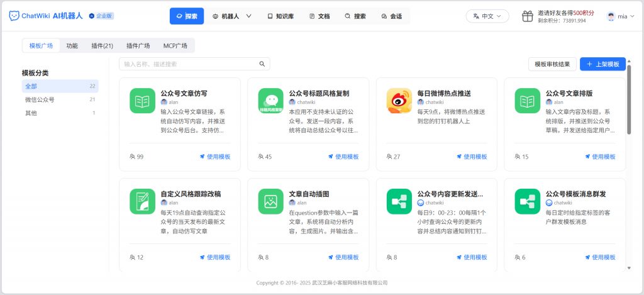
Task: Switch to the MCP广场 tab
Action: tap(175, 46)
